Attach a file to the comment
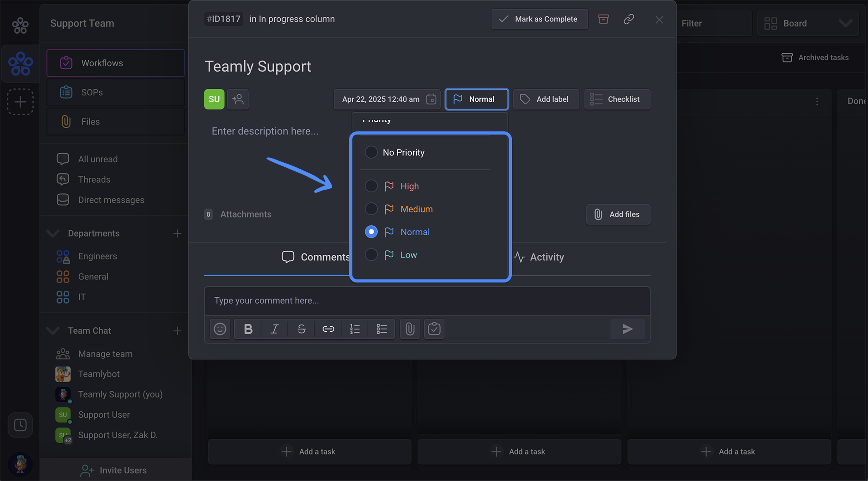This screenshot has width=868, height=481. pos(410,329)
